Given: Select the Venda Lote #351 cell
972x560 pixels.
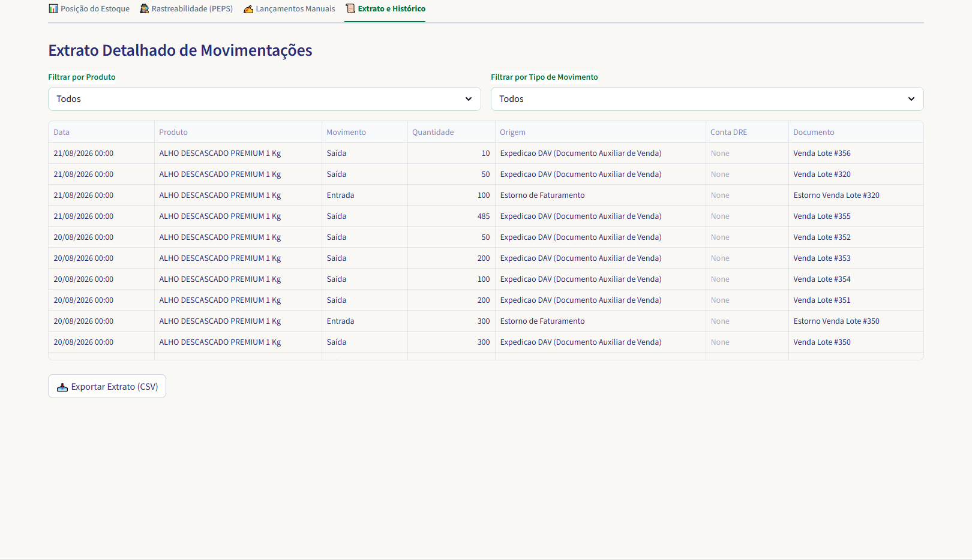Looking at the screenshot, I should click(x=856, y=300).
